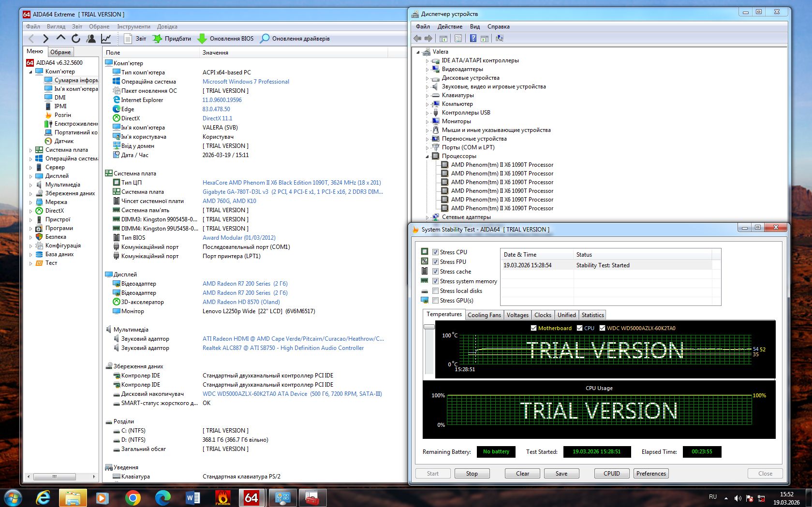
Task: Switch to the Voltages tab
Action: 517,315
